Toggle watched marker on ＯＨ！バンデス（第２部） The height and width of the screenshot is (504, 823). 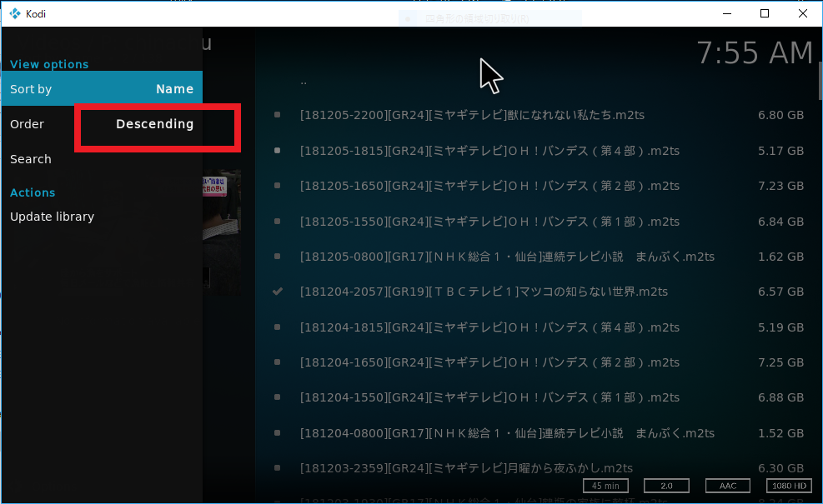point(277,186)
